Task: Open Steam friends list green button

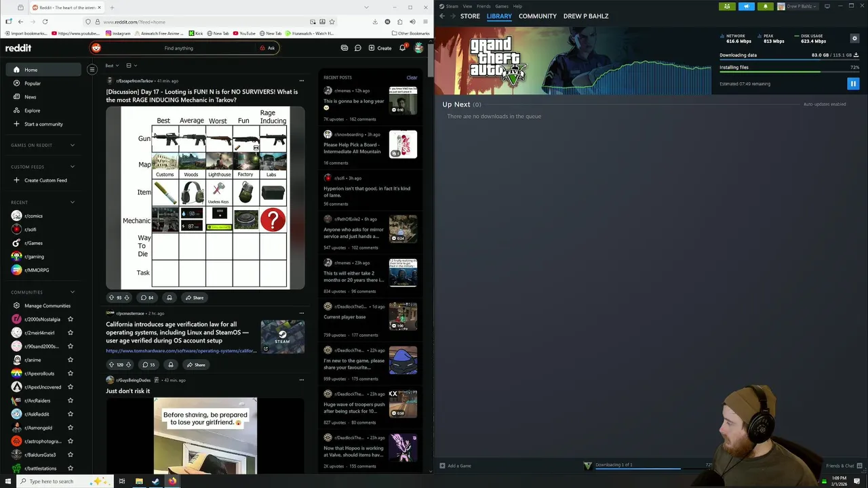Action: [x=727, y=6]
